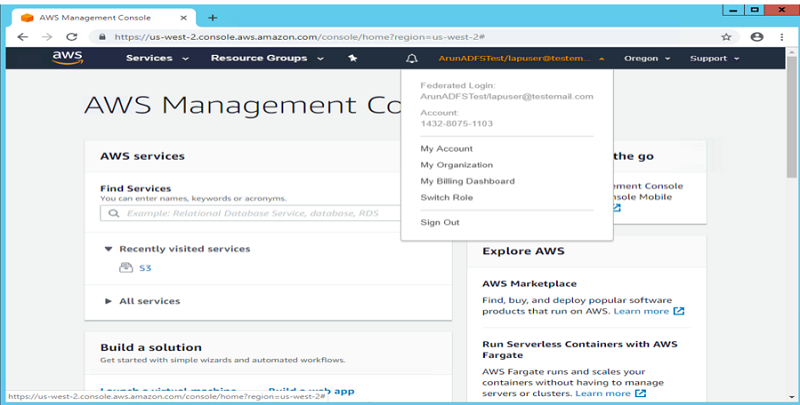Image resolution: width=800 pixels, height=405 pixels.
Task: Open the Support dropdown menu
Action: coord(714,58)
